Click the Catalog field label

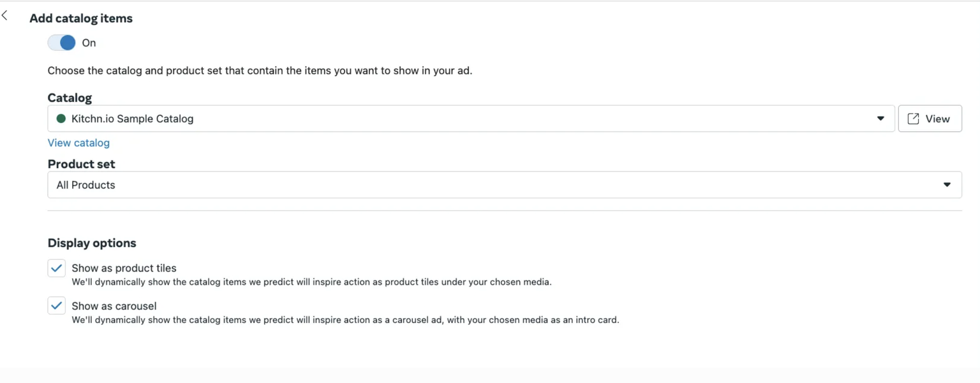tap(70, 98)
